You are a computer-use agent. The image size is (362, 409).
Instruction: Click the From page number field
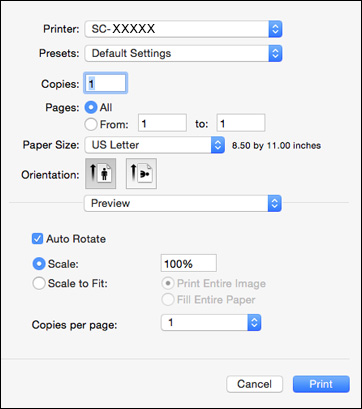pyautogui.click(x=162, y=123)
